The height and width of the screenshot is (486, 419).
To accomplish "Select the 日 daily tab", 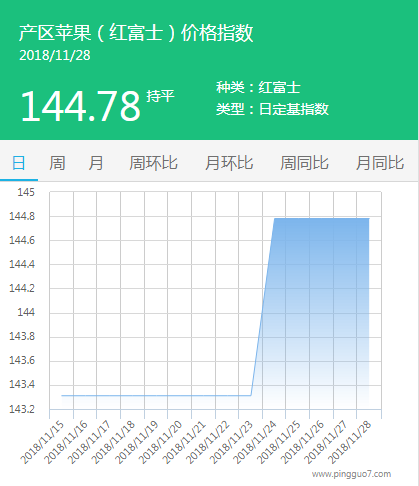I will point(19,163).
